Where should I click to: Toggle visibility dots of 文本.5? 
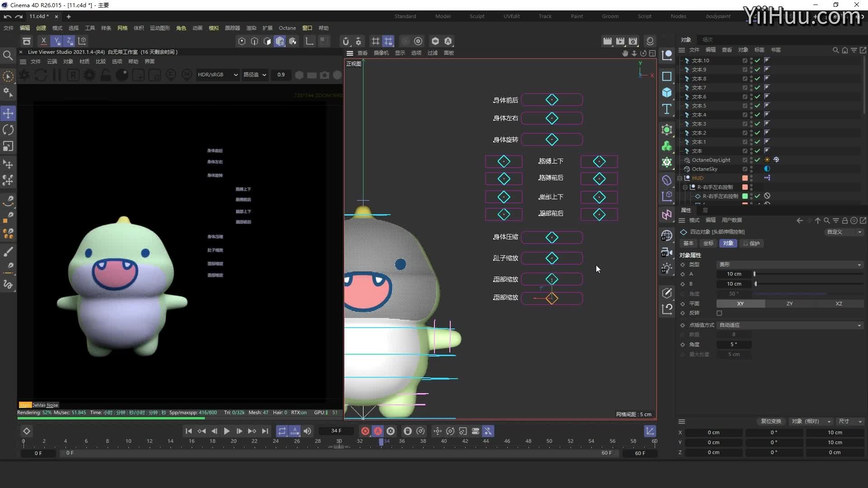click(x=751, y=105)
